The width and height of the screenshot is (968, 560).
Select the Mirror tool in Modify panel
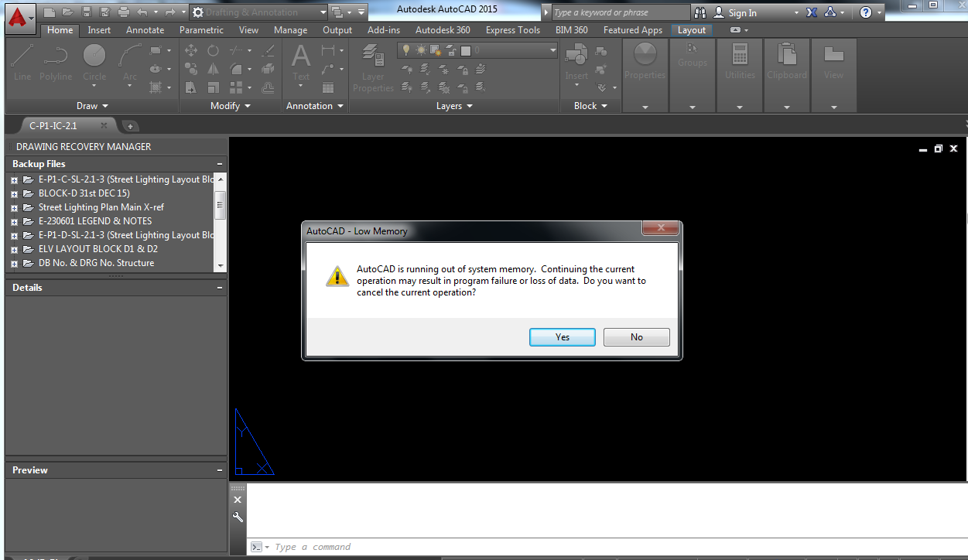pos(213,69)
